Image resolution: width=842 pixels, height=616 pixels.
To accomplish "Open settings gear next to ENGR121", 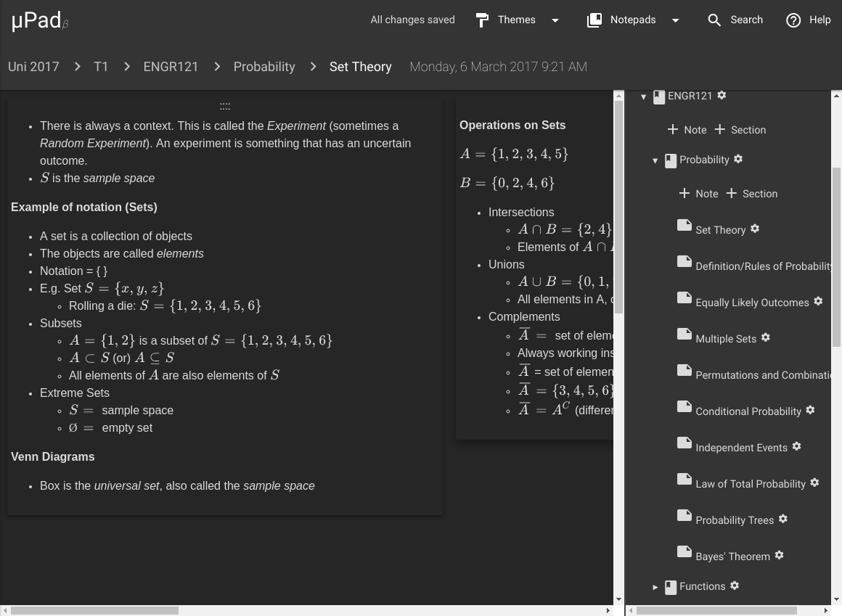I will click(x=722, y=95).
